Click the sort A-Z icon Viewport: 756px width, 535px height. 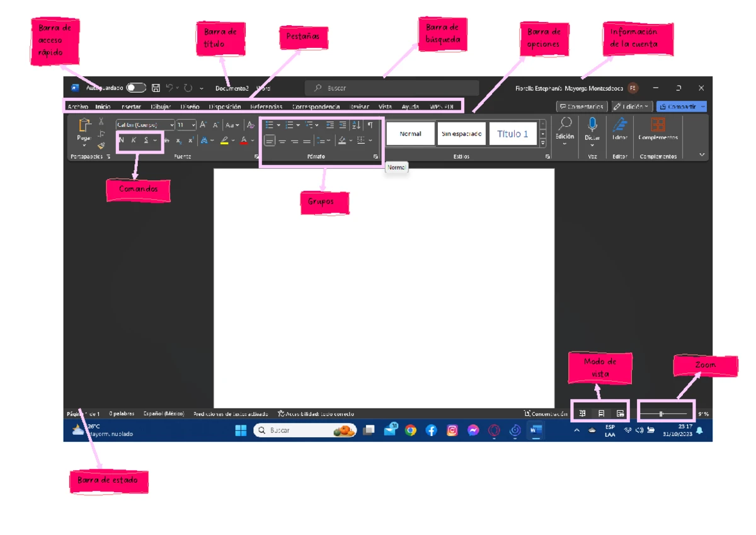pyautogui.click(x=356, y=125)
